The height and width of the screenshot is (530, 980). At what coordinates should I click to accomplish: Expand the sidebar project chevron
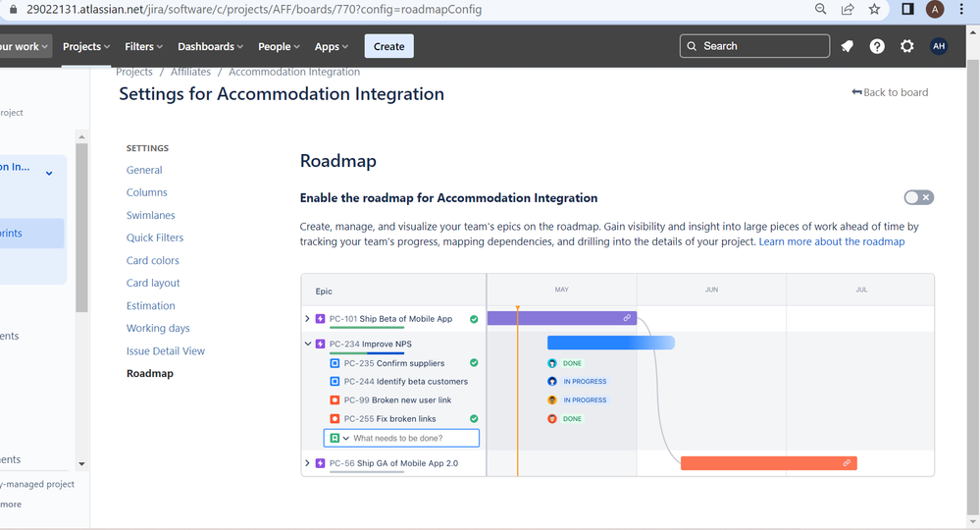tap(49, 173)
